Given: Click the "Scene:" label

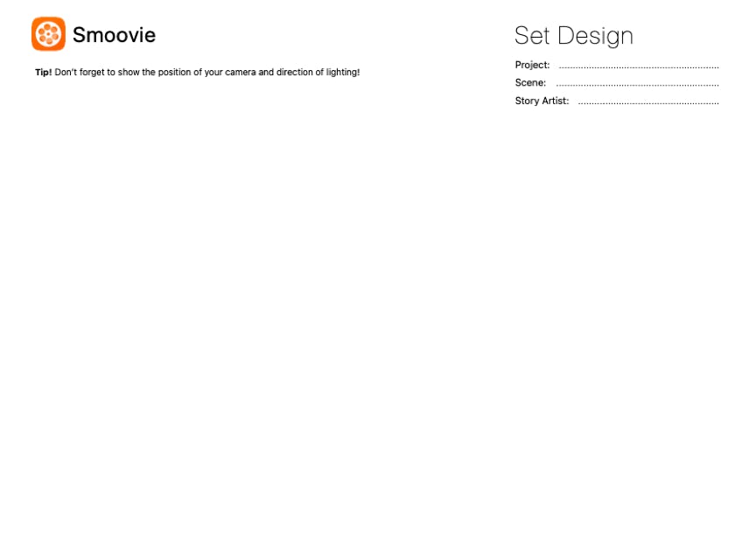Looking at the screenshot, I should click(x=530, y=83).
